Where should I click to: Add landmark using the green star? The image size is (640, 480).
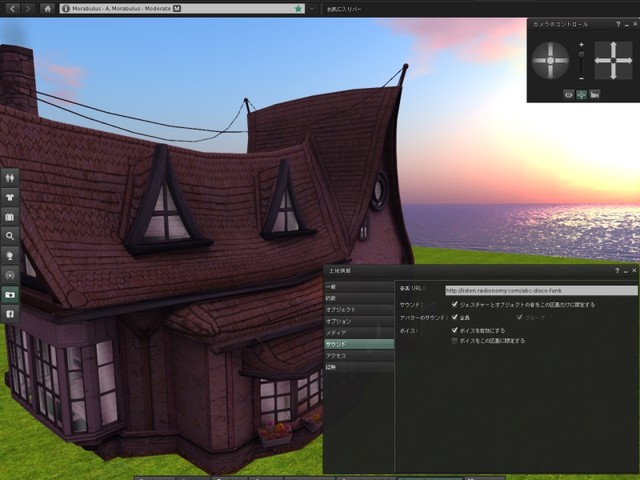pyautogui.click(x=298, y=9)
